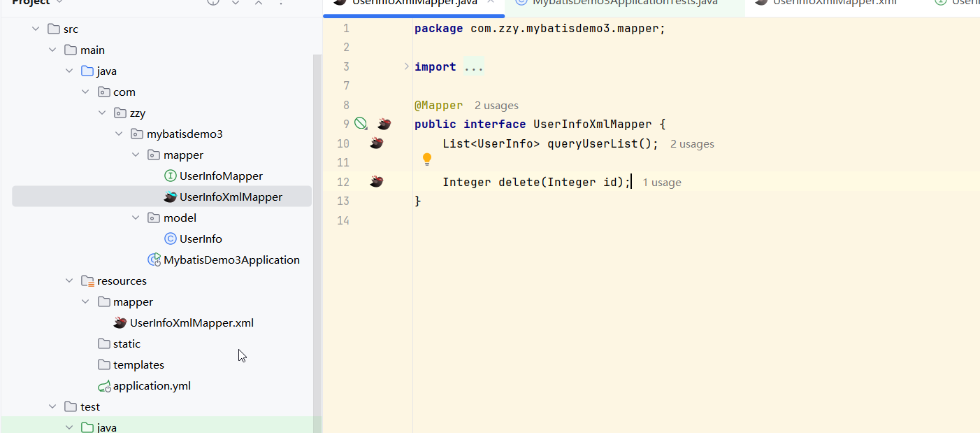Click the UserInfoXmlMapper.xml file icon
Image resolution: width=980 pixels, height=433 pixels.
click(x=120, y=322)
